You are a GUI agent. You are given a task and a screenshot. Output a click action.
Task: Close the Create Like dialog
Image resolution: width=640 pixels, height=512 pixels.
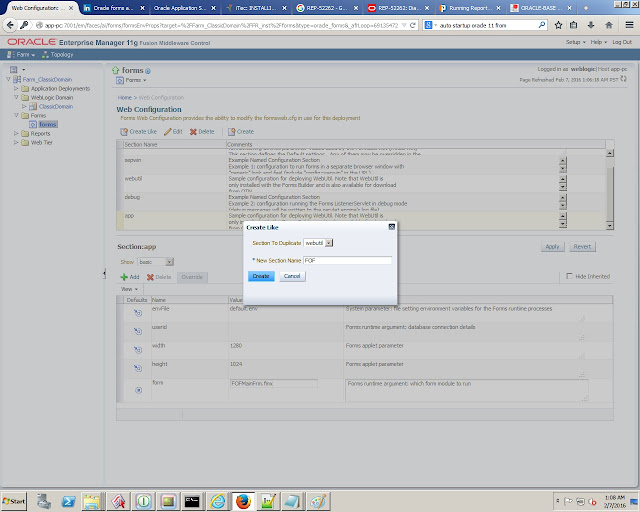pyautogui.click(x=391, y=227)
